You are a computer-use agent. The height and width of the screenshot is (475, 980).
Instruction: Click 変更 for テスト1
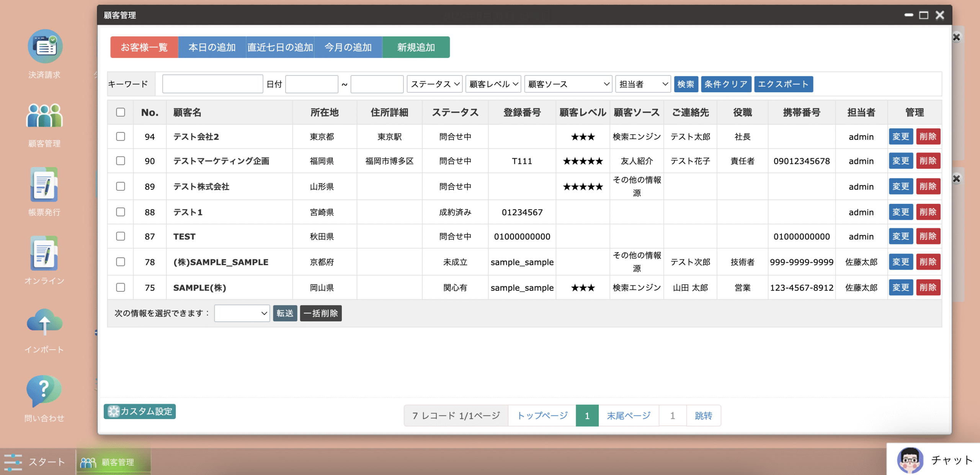[901, 212]
